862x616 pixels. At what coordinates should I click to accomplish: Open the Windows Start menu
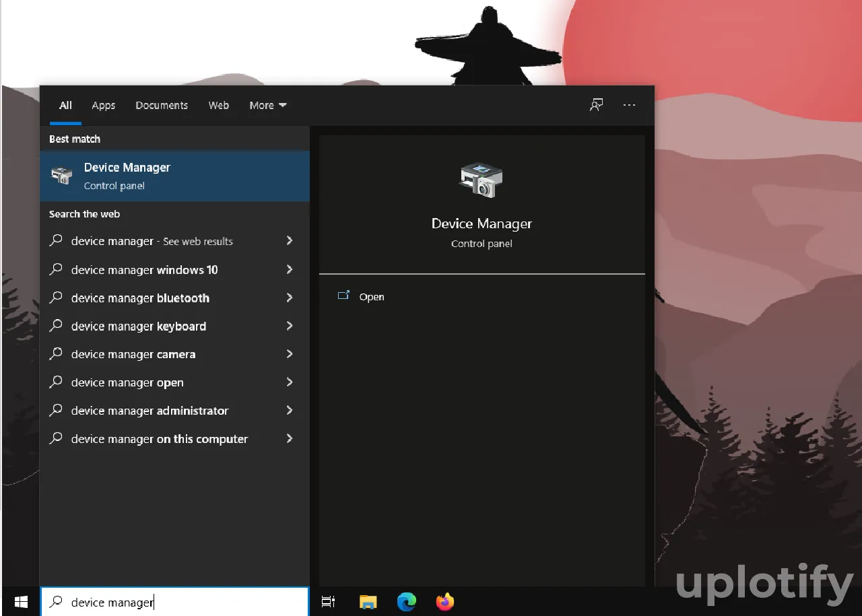[21, 602]
